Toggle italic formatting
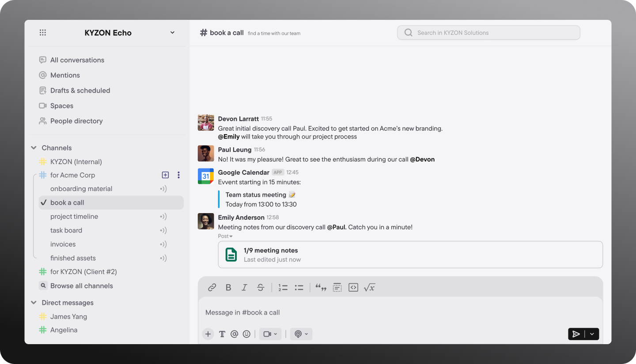Screen dimensions: 636x364 tap(244, 288)
